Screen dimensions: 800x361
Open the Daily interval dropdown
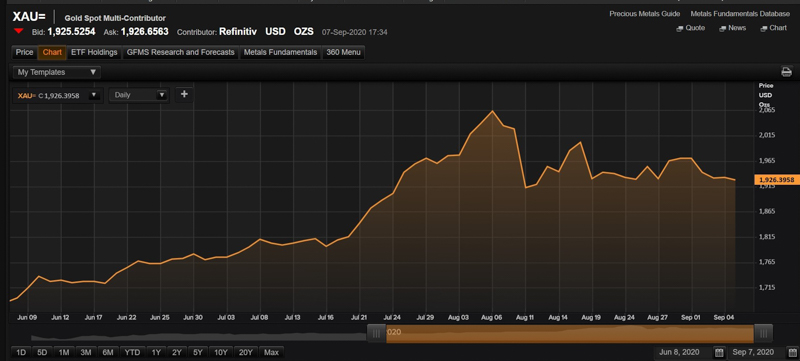tap(138, 95)
